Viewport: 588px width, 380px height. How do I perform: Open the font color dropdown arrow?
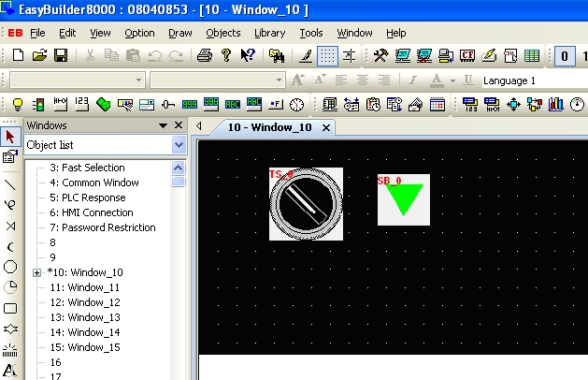click(452, 80)
